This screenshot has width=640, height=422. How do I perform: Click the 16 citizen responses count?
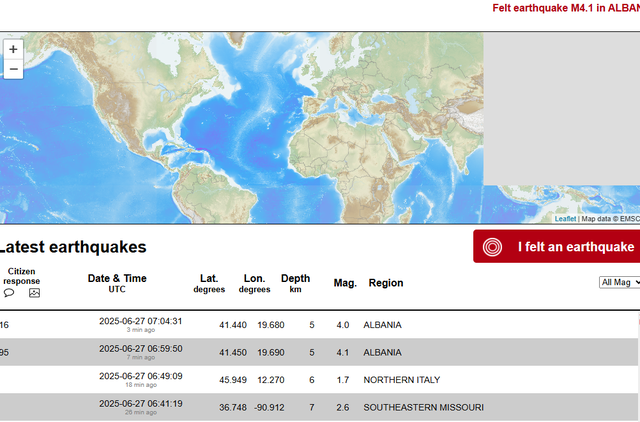tap(5, 325)
